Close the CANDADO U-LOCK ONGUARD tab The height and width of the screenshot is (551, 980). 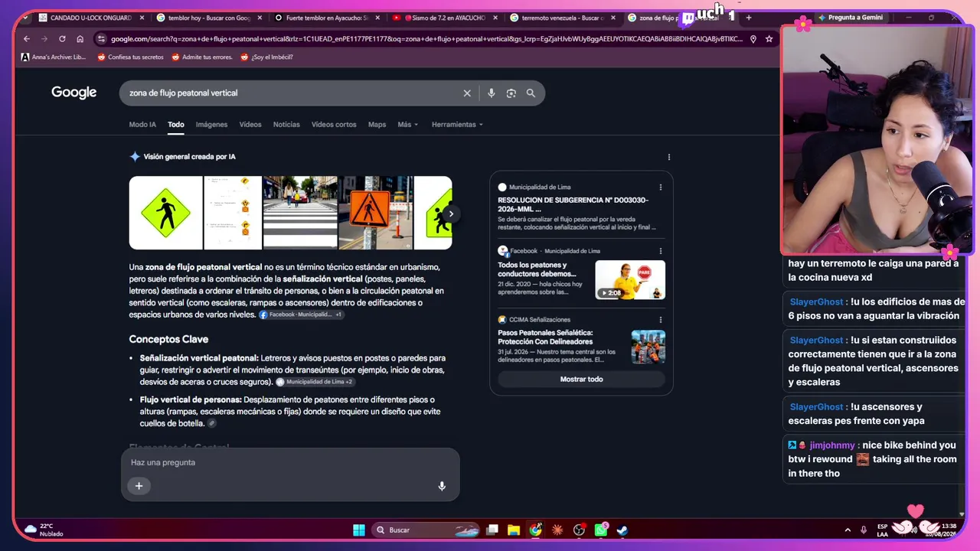pyautogui.click(x=142, y=18)
